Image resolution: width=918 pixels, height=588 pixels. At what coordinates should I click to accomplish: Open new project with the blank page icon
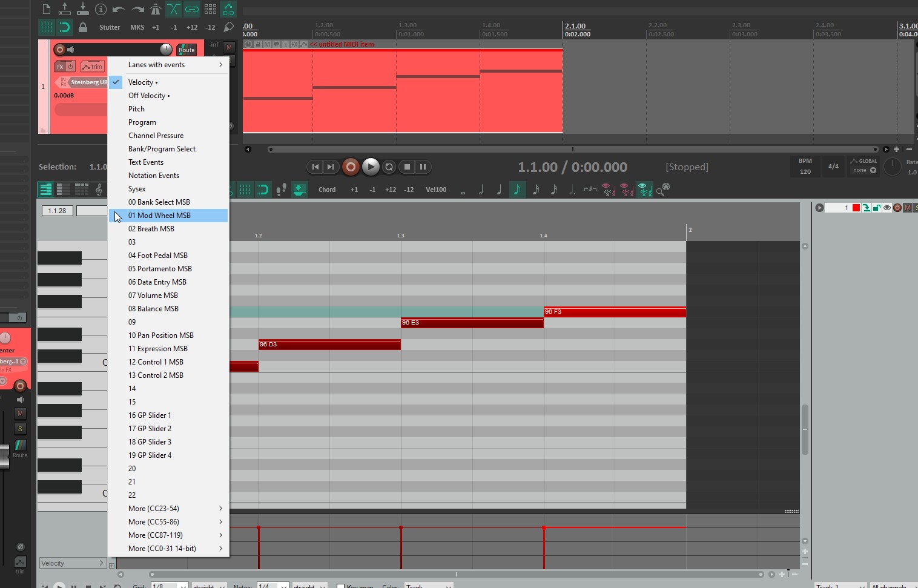(47, 9)
